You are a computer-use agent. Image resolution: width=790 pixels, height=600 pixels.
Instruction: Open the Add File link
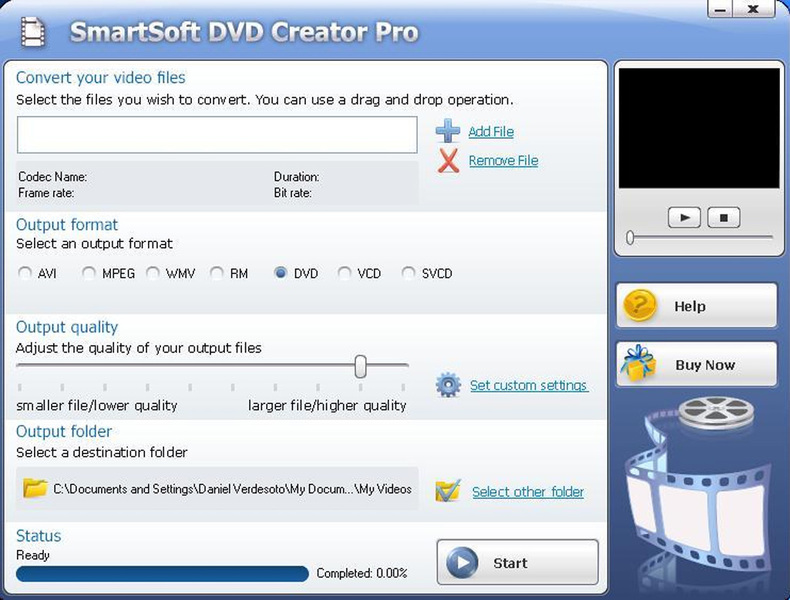(491, 131)
